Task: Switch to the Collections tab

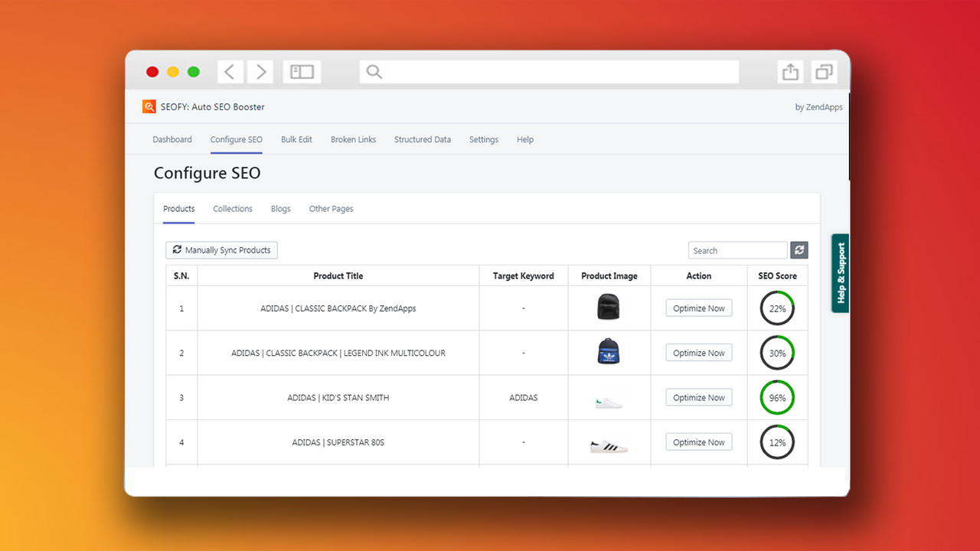Action: click(x=232, y=208)
